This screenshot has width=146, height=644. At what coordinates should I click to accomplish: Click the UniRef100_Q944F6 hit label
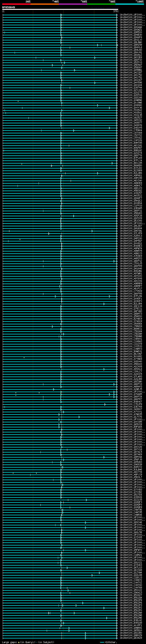pyautogui.click(x=131, y=37)
